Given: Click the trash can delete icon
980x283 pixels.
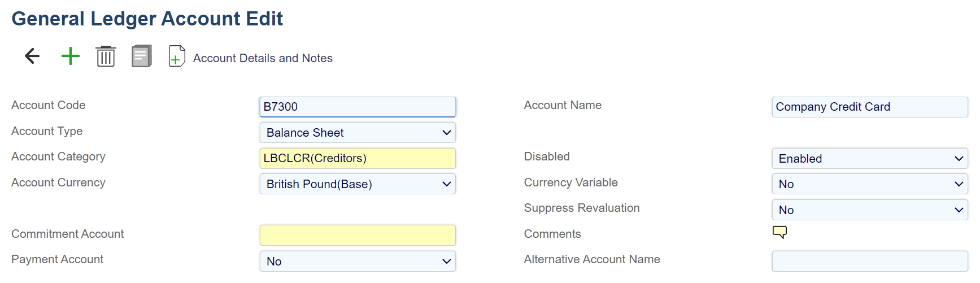Looking at the screenshot, I should click(106, 56).
